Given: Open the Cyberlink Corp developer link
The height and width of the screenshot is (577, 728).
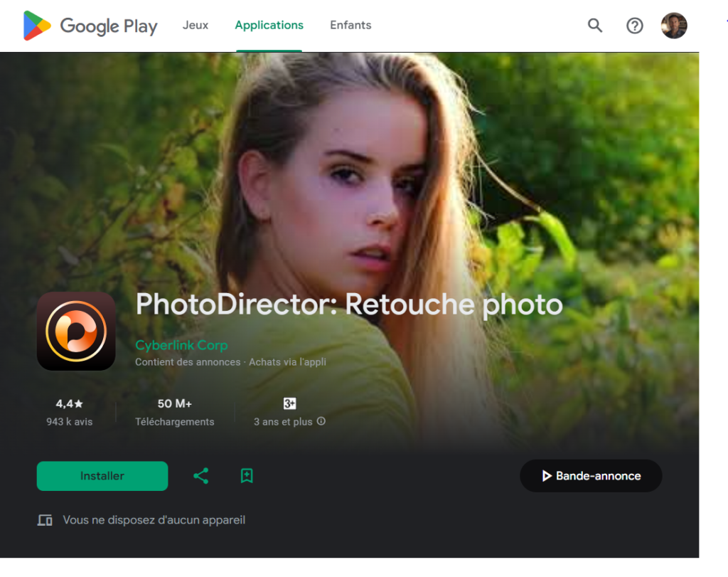Looking at the screenshot, I should pyautogui.click(x=181, y=345).
